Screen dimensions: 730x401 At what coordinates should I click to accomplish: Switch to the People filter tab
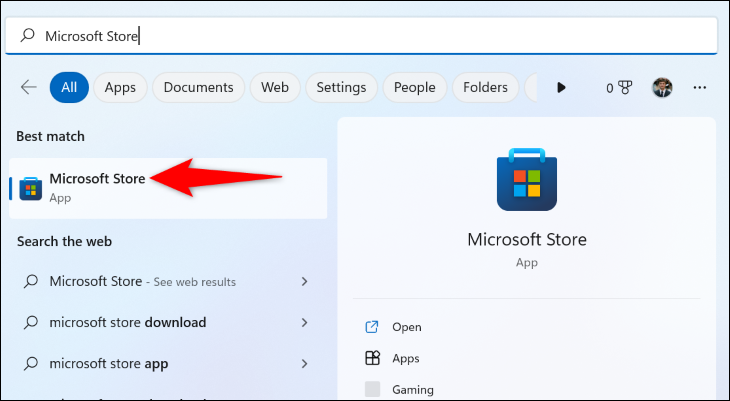click(414, 87)
